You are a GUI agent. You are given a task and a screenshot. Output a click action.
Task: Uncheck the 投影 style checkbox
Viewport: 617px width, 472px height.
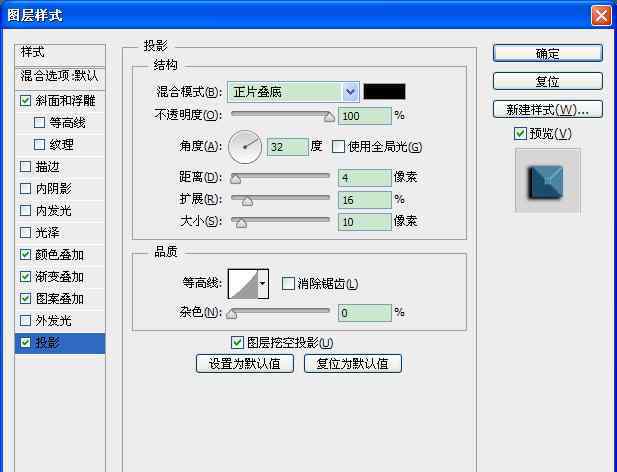pyautogui.click(x=26, y=343)
